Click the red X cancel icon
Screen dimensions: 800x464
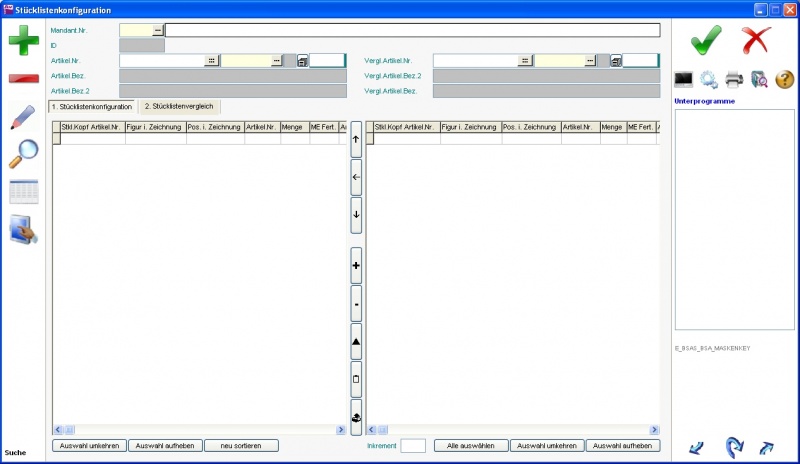[755, 41]
